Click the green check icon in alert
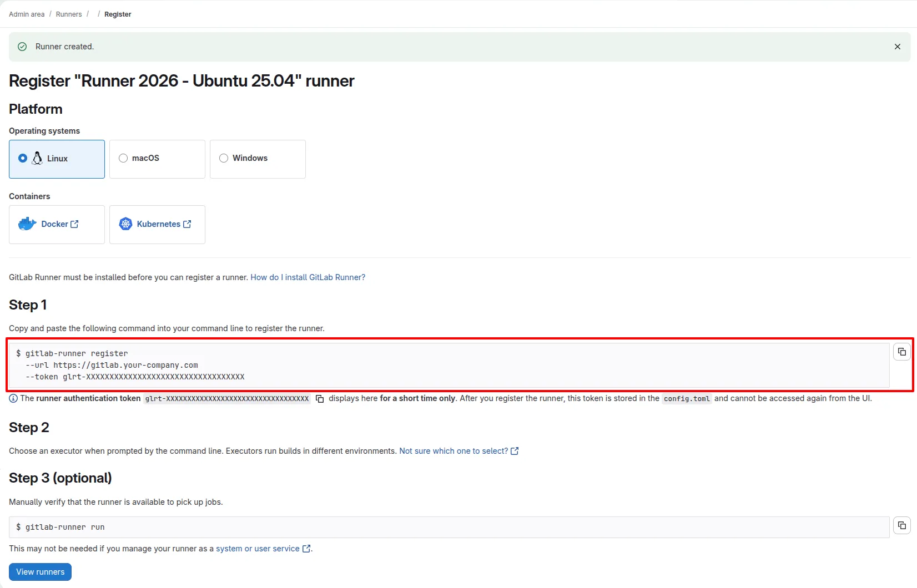The width and height of the screenshot is (917, 588). [x=22, y=47]
